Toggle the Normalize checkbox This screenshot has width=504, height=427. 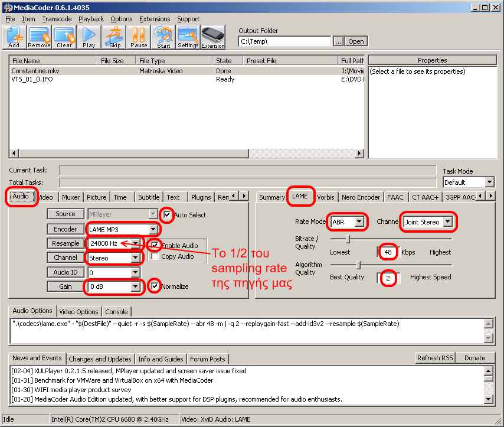[x=155, y=286]
